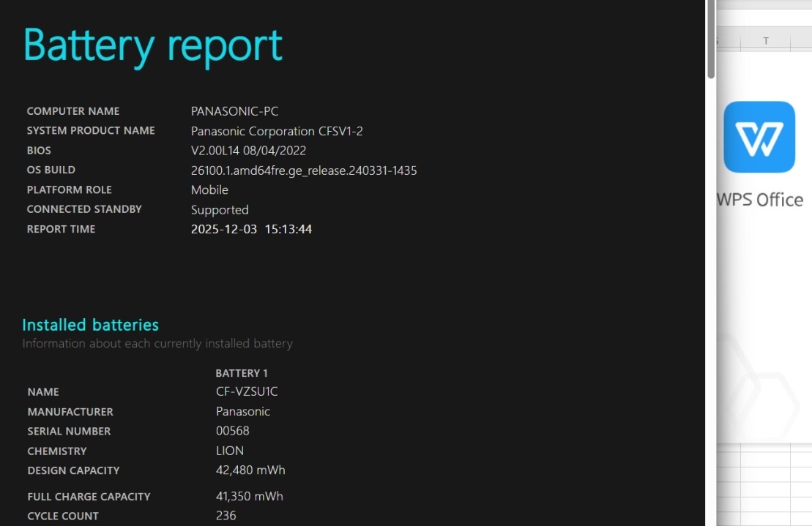The height and width of the screenshot is (526, 812).
Task: Click the FULL CHARGE CAPACITY label
Action: 89,497
